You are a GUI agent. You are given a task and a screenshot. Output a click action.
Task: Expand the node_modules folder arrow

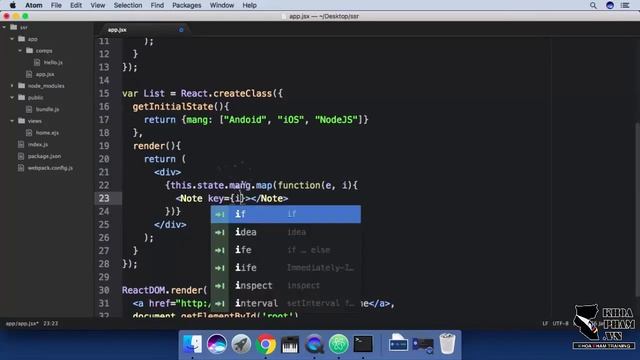click(12, 86)
